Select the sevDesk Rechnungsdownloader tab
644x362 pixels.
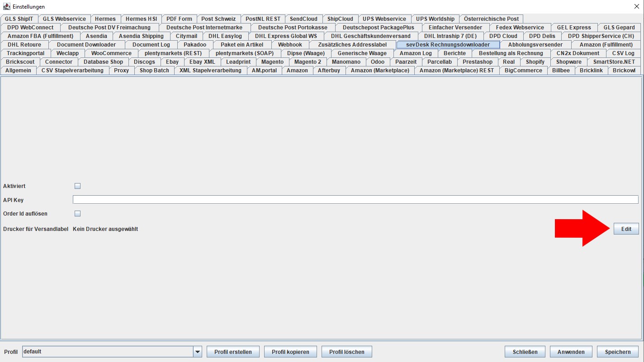[x=448, y=45]
